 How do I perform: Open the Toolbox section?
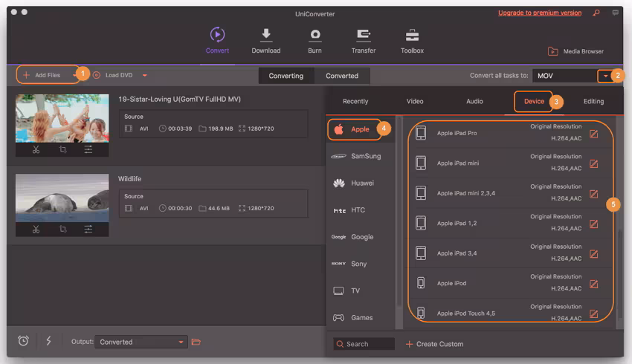pos(412,40)
